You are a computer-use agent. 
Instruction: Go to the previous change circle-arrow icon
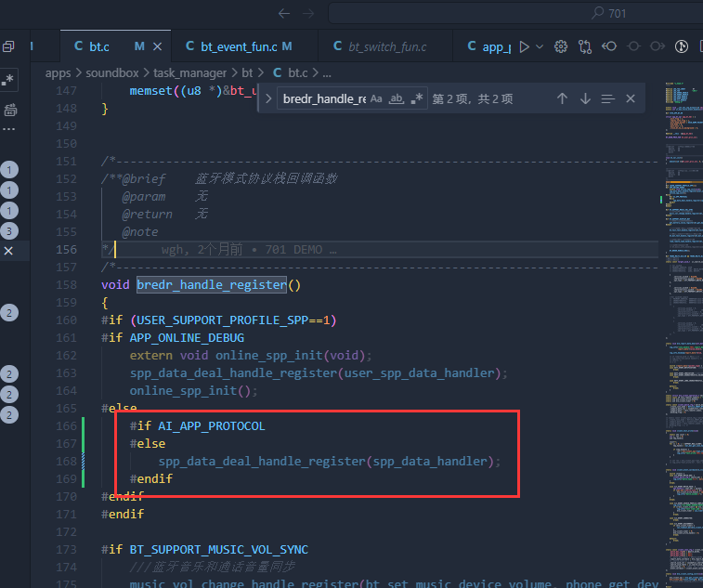609,46
